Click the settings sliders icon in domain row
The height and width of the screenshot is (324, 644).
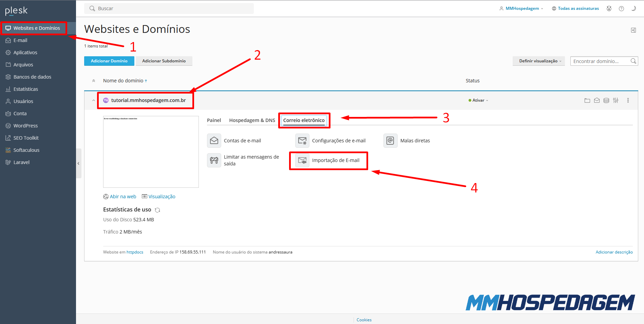pos(616,100)
